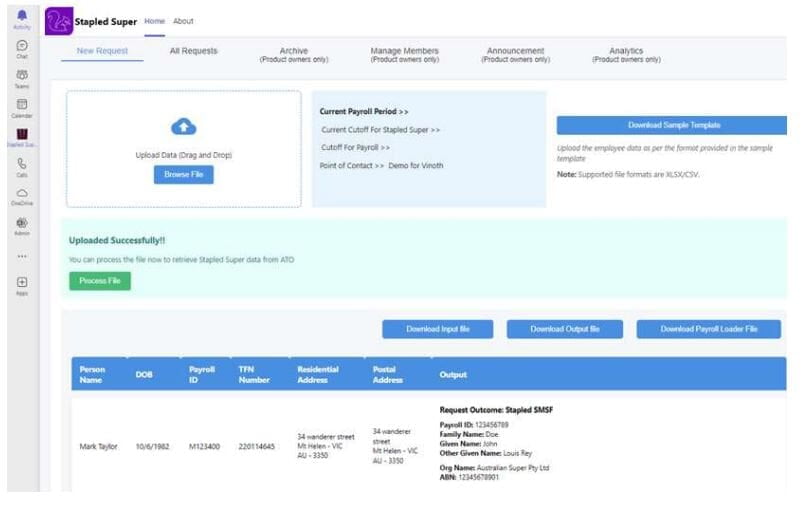803x508 pixels.
Task: Open the Manage Members tab
Action: [x=405, y=54]
